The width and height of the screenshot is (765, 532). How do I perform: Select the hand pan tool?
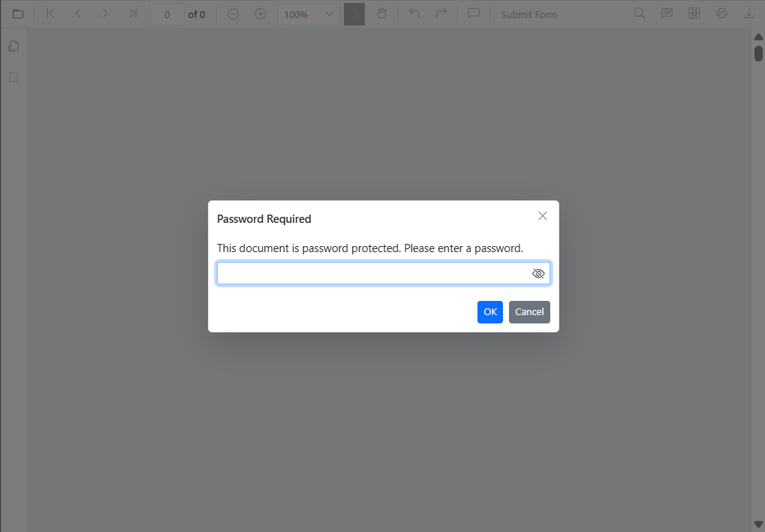382,14
